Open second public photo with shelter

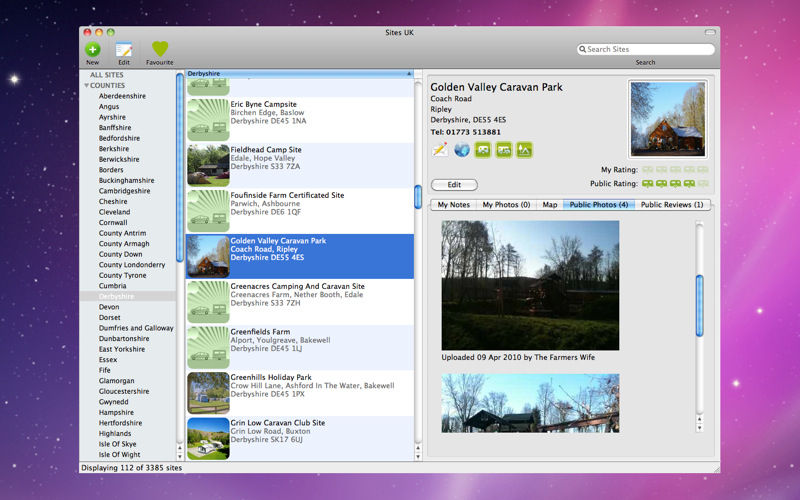click(530, 403)
